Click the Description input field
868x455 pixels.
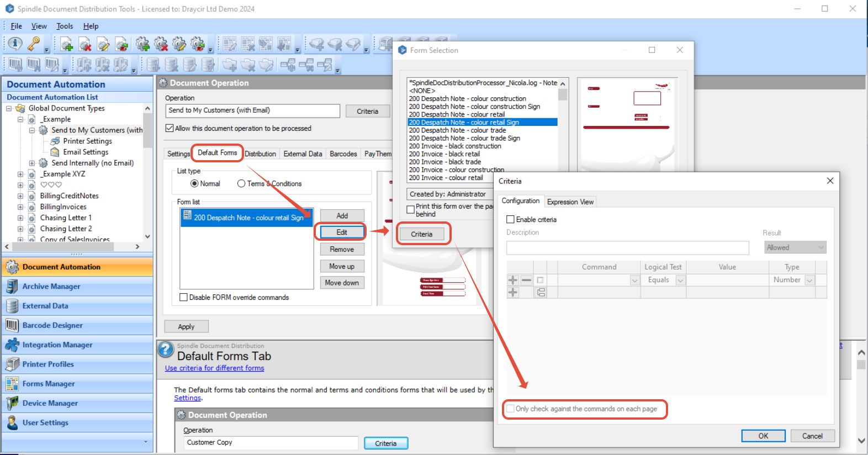click(628, 247)
